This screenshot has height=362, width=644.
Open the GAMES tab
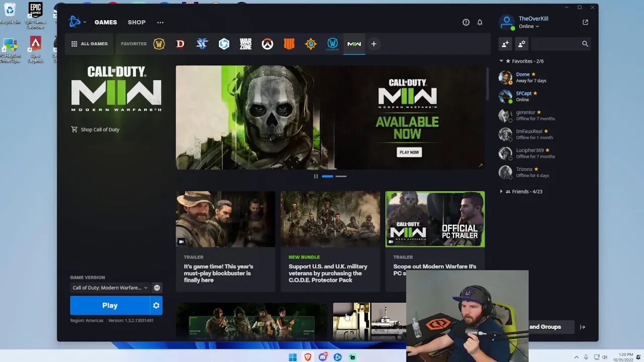tap(106, 22)
